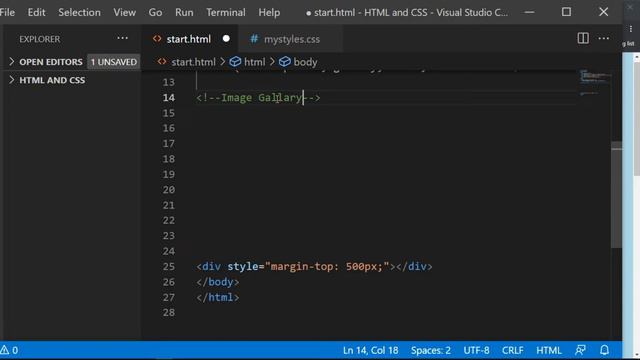This screenshot has height=360, width=640.
Task: Switch to the mystyles.css tab
Action: coord(291,39)
